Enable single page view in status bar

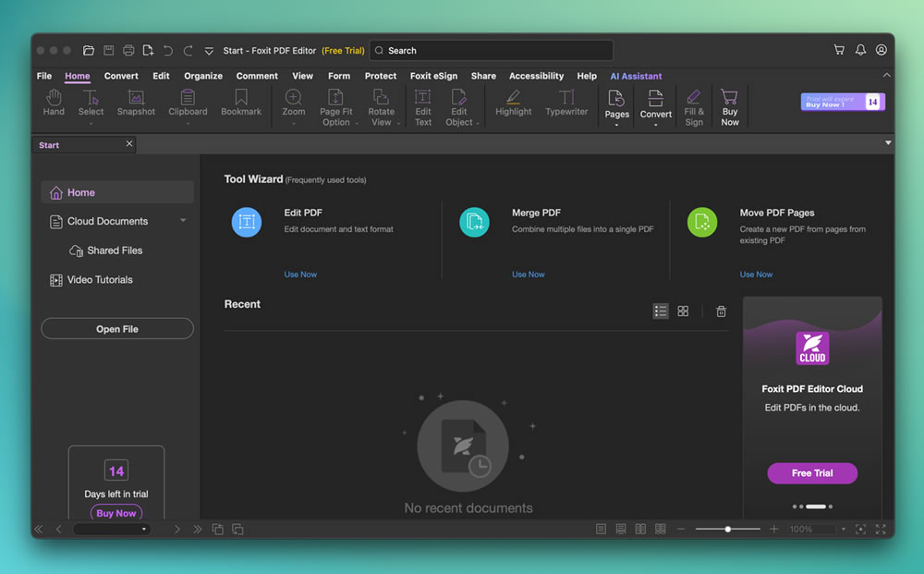click(602, 530)
